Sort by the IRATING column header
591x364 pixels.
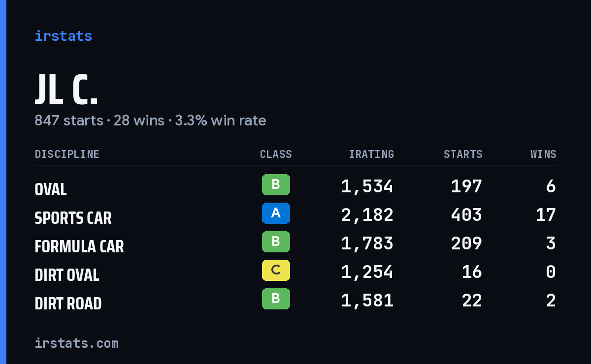(x=371, y=154)
